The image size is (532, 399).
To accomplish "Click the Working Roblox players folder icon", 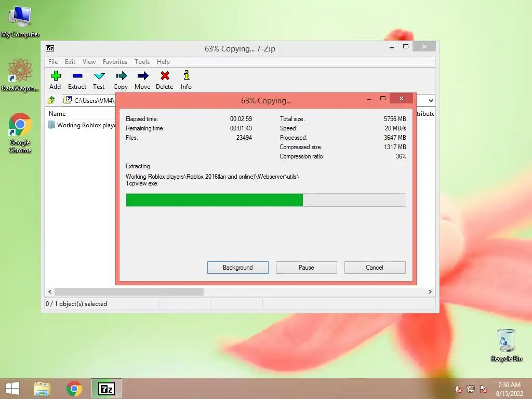I will (x=51, y=125).
